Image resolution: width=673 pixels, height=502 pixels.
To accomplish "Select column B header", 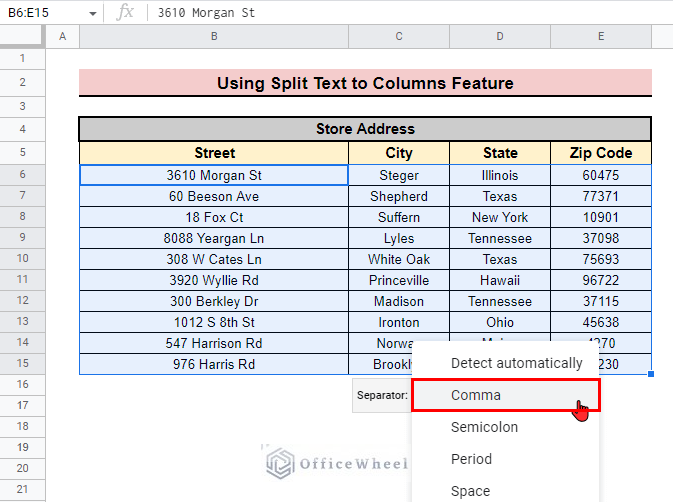I will click(x=214, y=36).
